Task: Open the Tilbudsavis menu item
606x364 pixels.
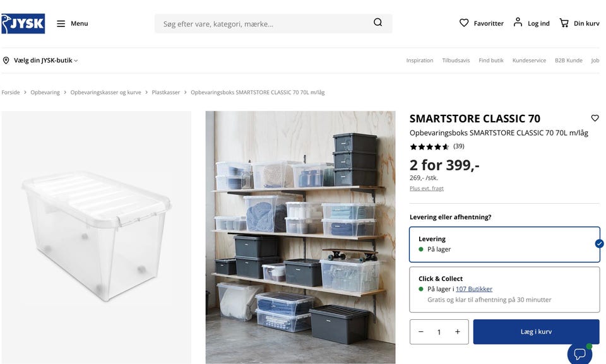Action: coord(456,61)
